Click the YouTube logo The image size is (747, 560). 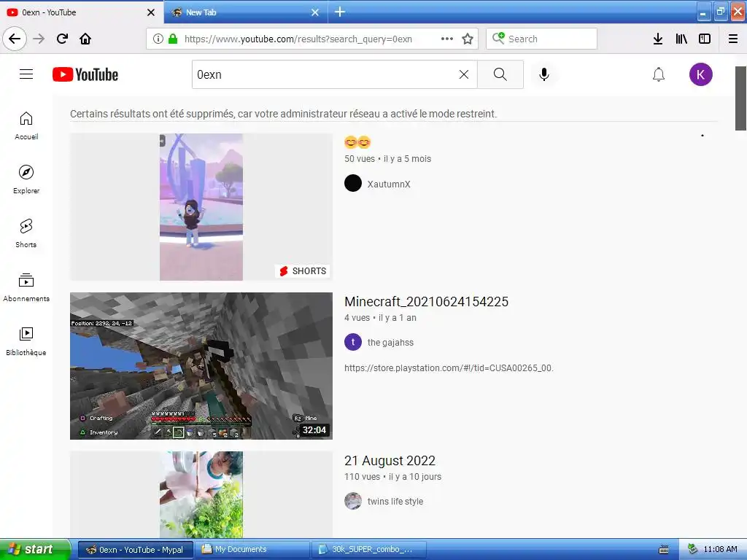tap(85, 74)
